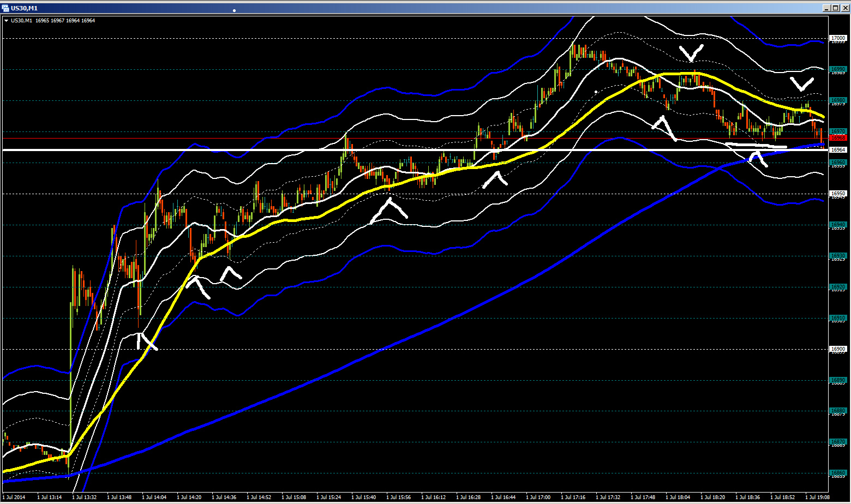The width and height of the screenshot is (851, 504).
Task: Click the 16870 price level label
Action: (x=838, y=442)
